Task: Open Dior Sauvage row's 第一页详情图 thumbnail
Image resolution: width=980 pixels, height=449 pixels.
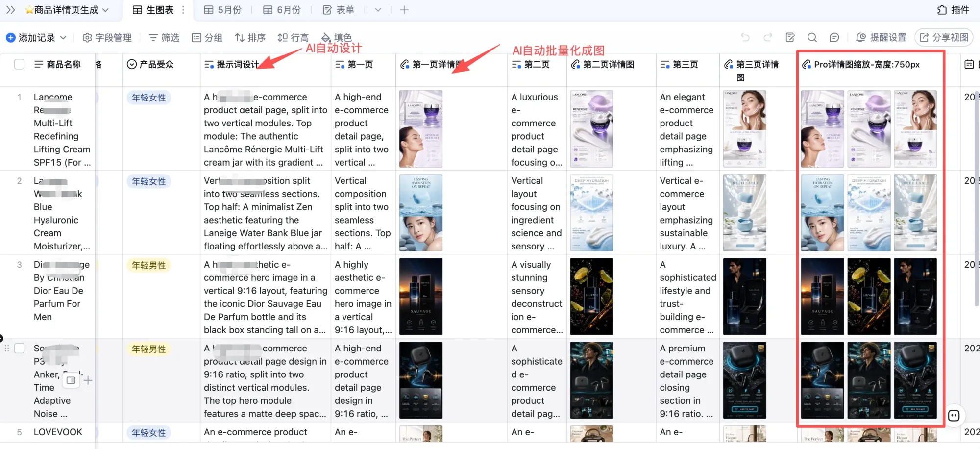Action: click(x=421, y=297)
